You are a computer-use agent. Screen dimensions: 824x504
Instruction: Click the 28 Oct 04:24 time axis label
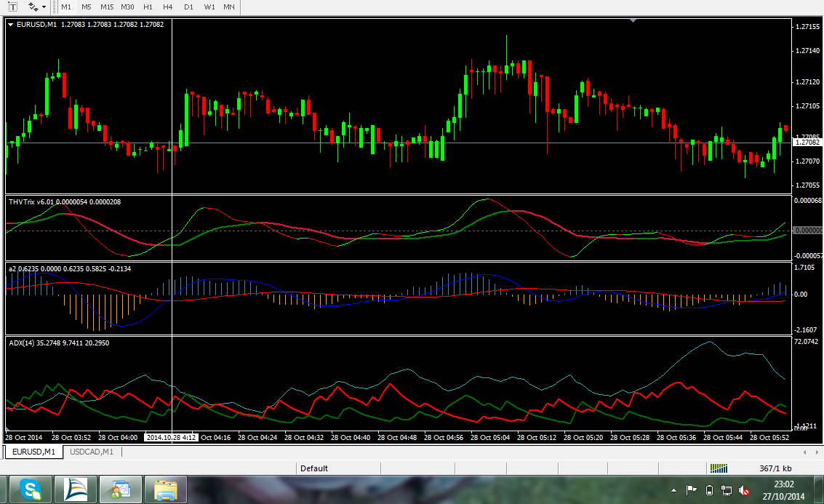(257, 437)
